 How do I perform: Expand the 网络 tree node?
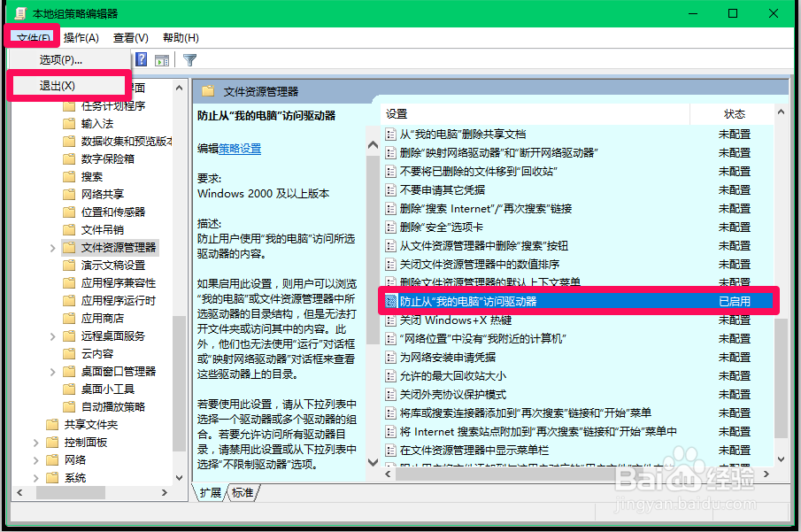[35, 460]
